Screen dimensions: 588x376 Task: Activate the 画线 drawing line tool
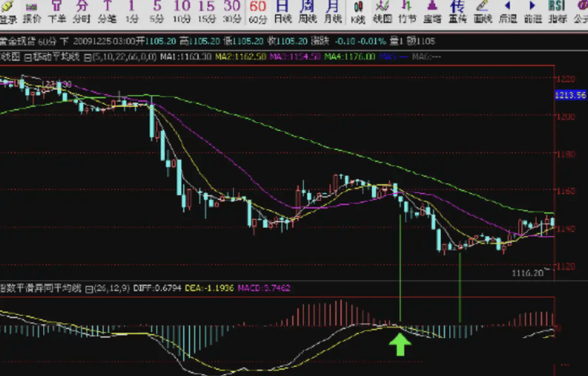(x=482, y=12)
